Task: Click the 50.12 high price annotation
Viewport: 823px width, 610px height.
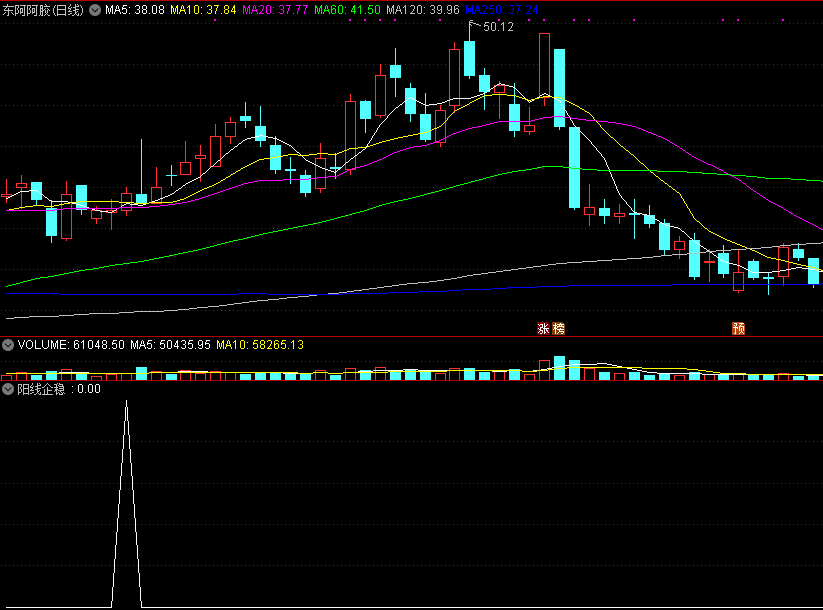Action: click(x=498, y=27)
